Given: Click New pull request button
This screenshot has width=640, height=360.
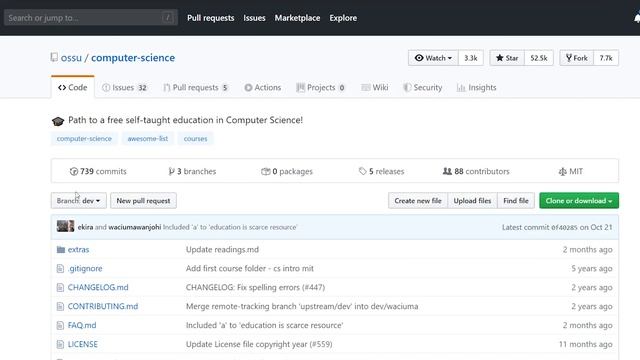Looking at the screenshot, I should click(x=143, y=200).
